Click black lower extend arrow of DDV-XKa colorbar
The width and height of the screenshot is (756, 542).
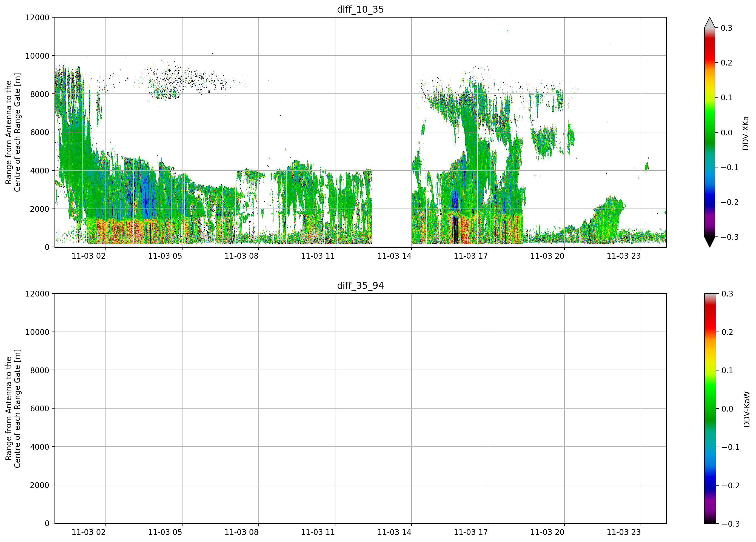pyautogui.click(x=710, y=242)
